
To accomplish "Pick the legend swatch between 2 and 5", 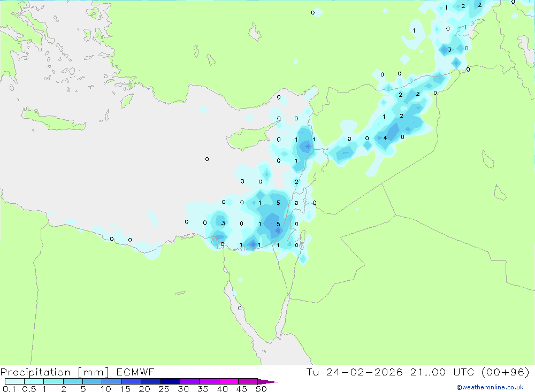I will [73, 381].
